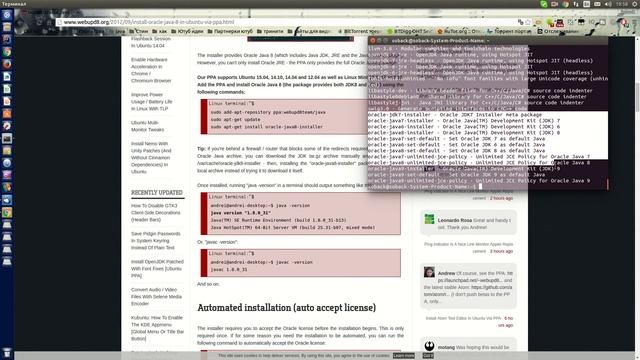Viewport: 640px width, 360px height.
Task: Open 'Enable Hardware Acceleration in Chrome' link
Action: pos(151,70)
